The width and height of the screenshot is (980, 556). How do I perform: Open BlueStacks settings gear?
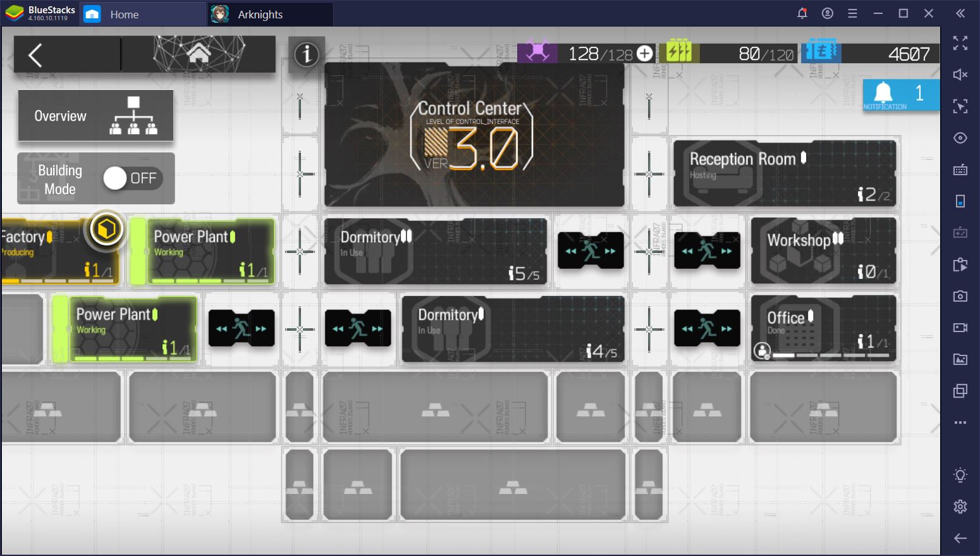(960, 507)
